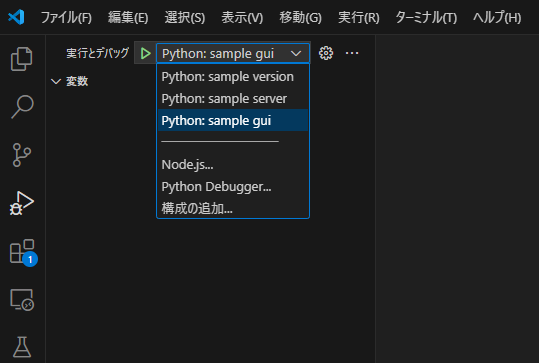Screen dimensions: 539x363
Task: Choose Node.js... option
Action: (x=233, y=165)
